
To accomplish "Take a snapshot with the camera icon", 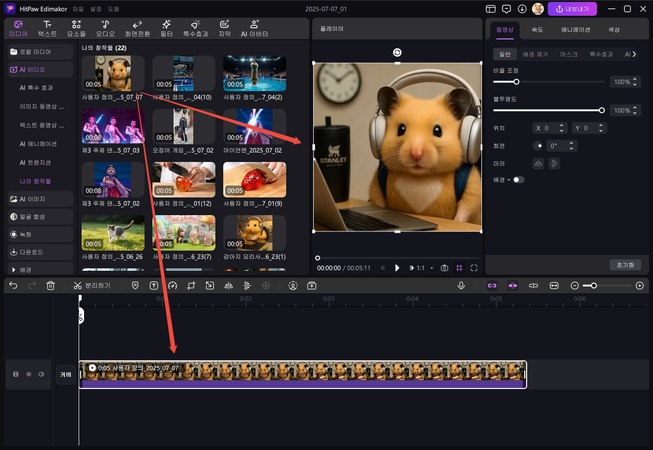I will [x=444, y=268].
